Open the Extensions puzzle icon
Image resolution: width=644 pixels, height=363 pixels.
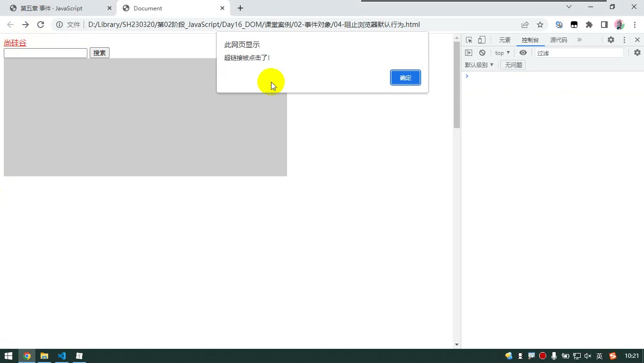pyautogui.click(x=589, y=25)
